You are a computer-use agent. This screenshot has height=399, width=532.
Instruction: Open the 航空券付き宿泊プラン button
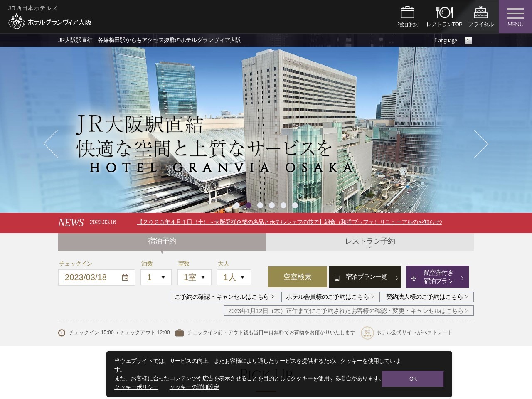(437, 277)
